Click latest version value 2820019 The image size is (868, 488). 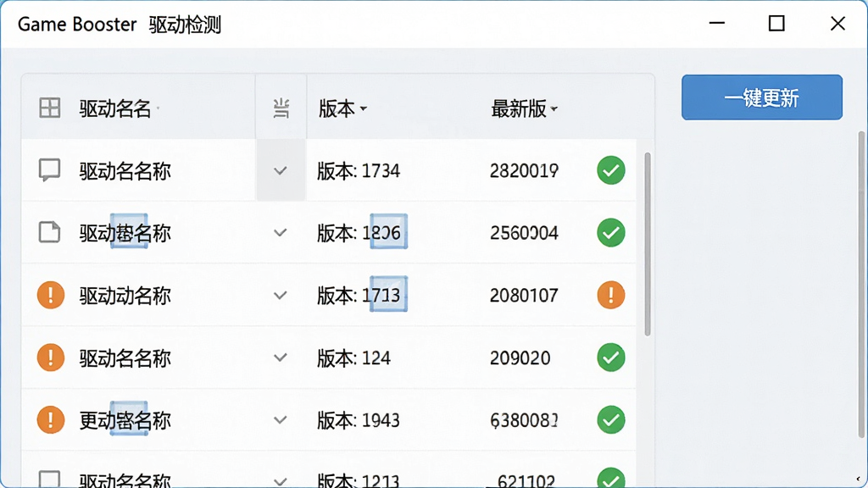coord(524,171)
